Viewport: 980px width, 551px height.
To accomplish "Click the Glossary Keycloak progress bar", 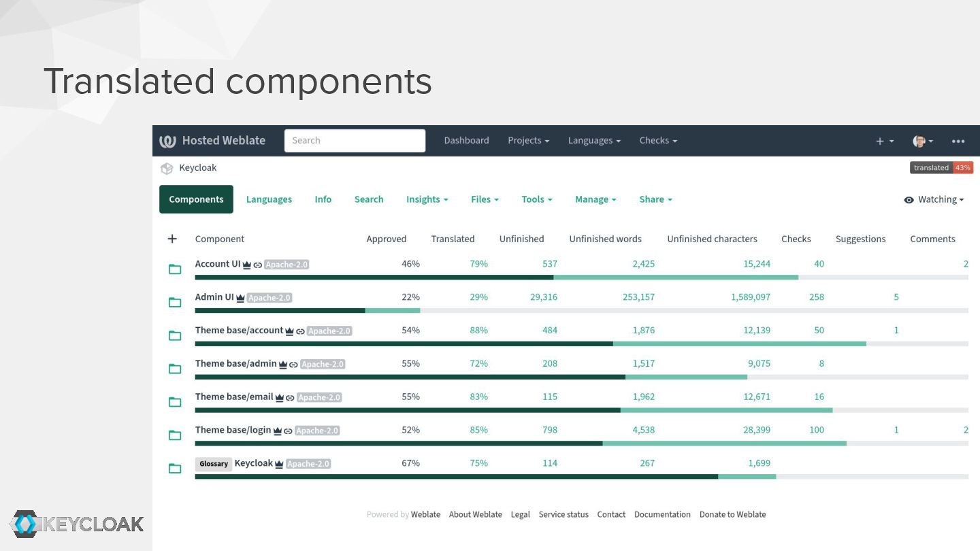I will coord(581,477).
